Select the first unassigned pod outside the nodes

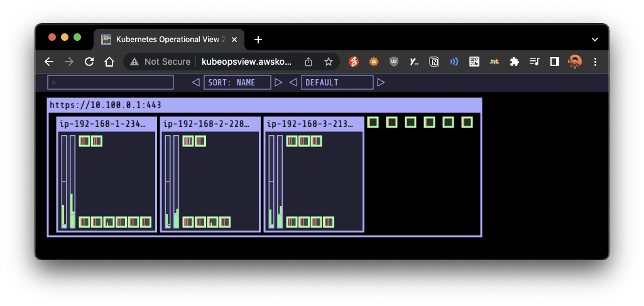373,122
